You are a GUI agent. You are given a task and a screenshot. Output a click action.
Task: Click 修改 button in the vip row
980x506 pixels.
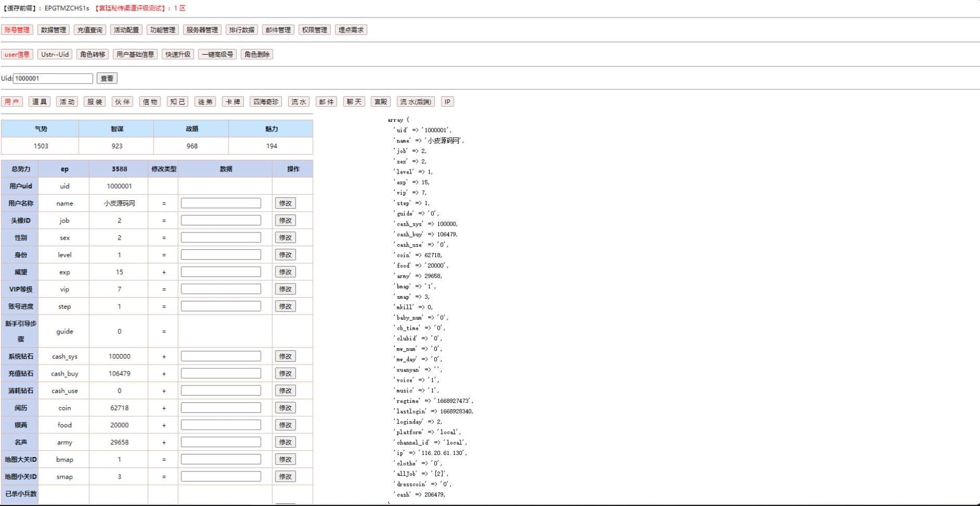coord(285,289)
